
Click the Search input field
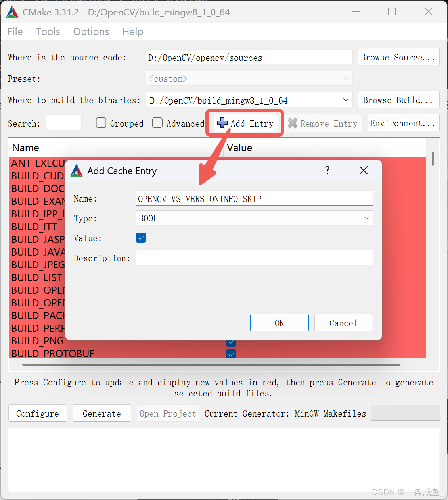pyautogui.click(x=64, y=123)
